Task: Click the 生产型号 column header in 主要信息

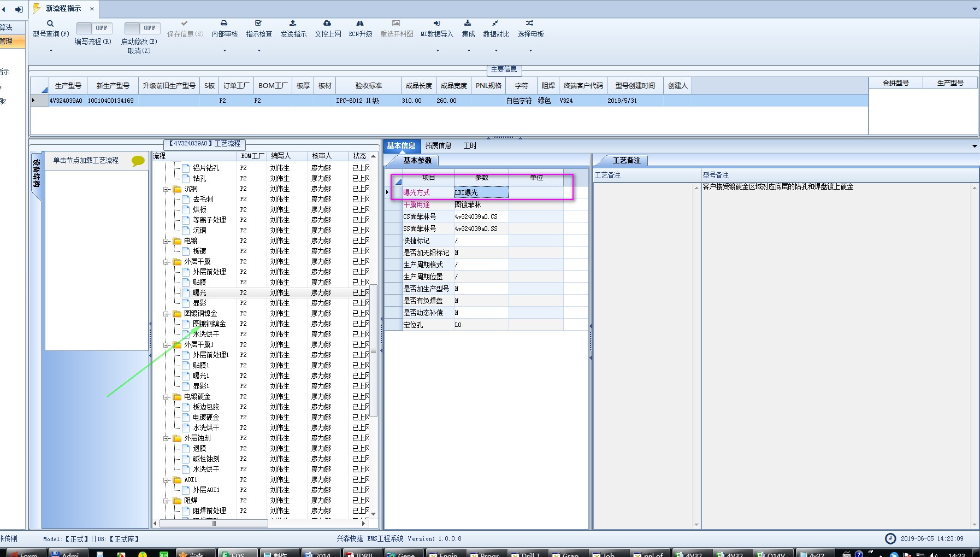Action: point(68,86)
